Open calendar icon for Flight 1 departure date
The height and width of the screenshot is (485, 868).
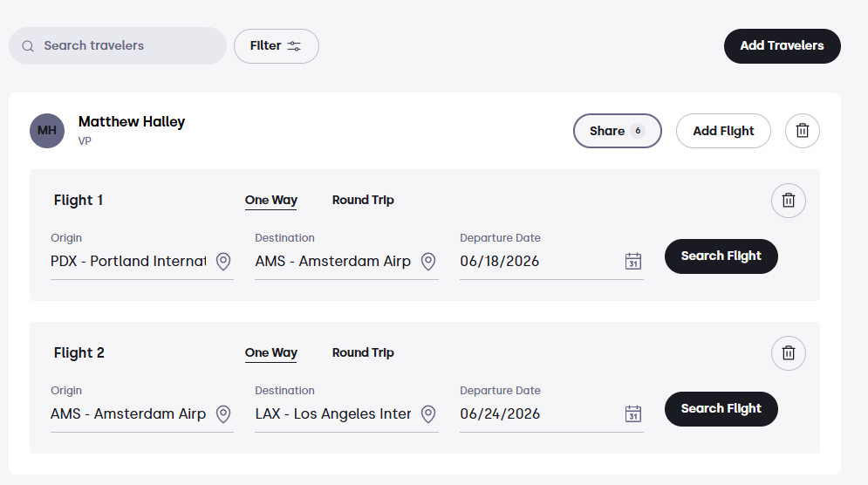(633, 261)
